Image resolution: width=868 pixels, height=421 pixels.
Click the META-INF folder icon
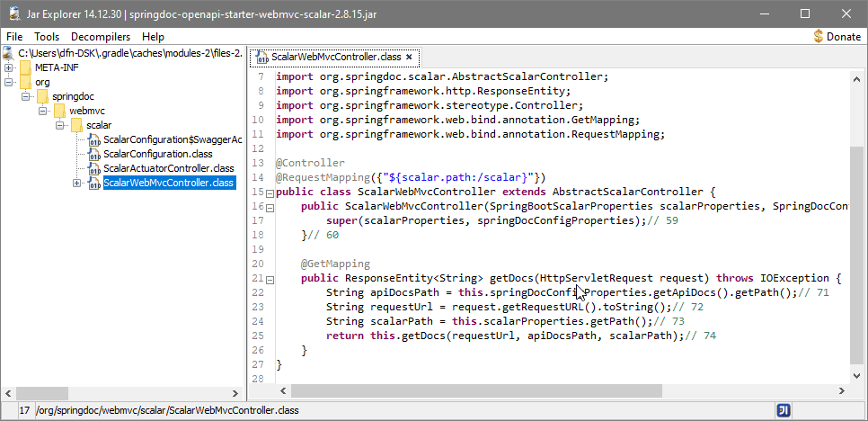pos(25,67)
